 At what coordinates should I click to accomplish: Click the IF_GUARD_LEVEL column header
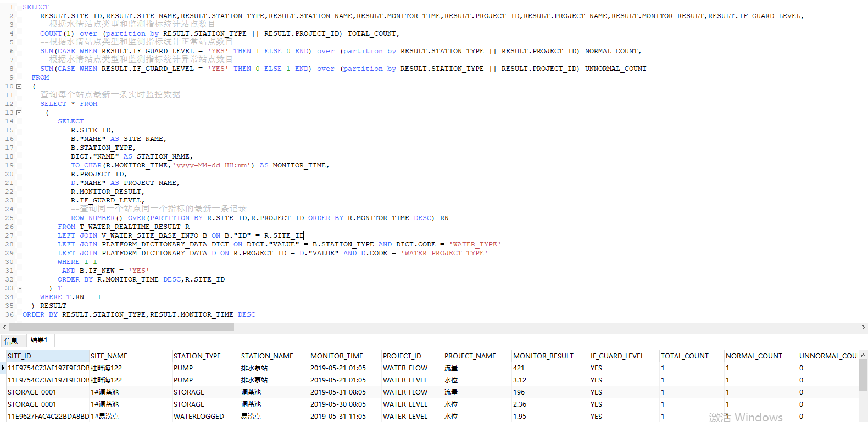pyautogui.click(x=624, y=356)
